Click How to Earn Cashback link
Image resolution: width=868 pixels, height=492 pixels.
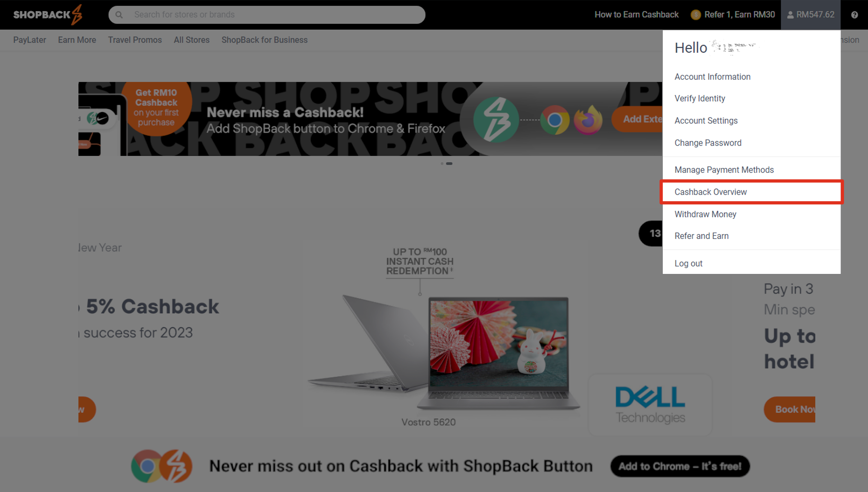pyautogui.click(x=636, y=15)
